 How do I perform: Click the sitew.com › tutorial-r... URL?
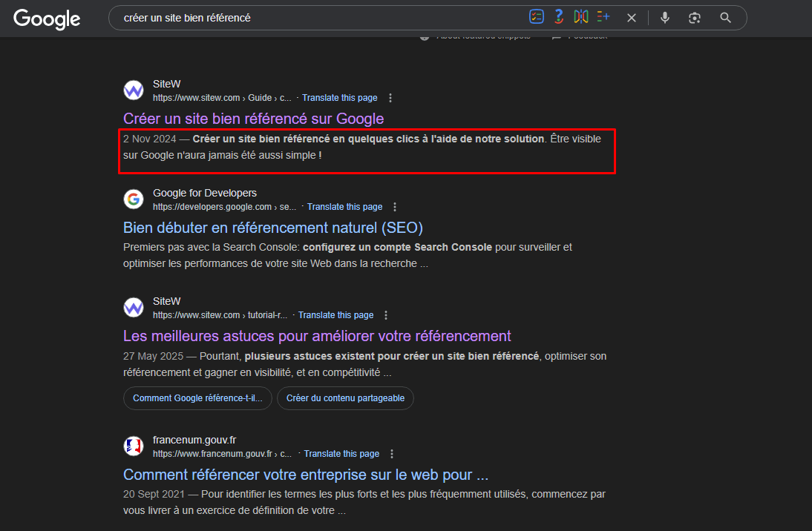[x=220, y=315]
